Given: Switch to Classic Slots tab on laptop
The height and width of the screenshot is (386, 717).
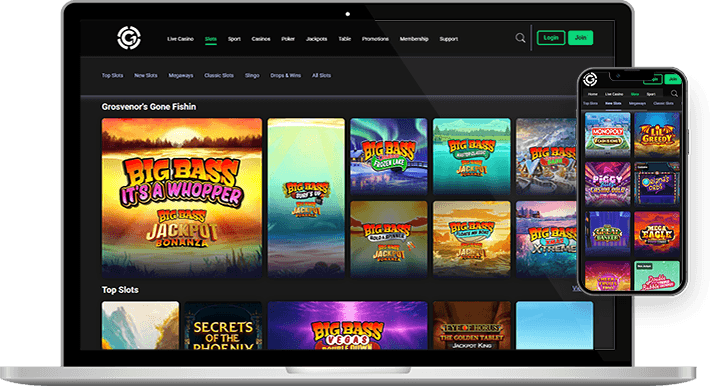Looking at the screenshot, I should pyautogui.click(x=219, y=75).
